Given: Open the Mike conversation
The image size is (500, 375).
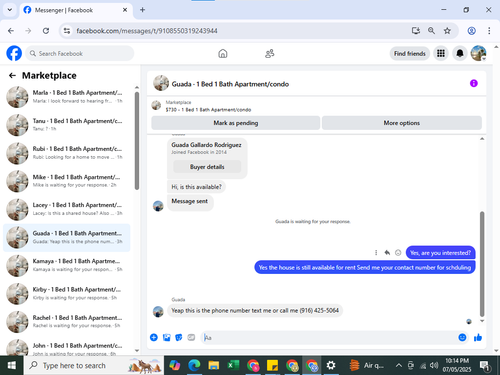Looking at the screenshot, I should (67, 181).
